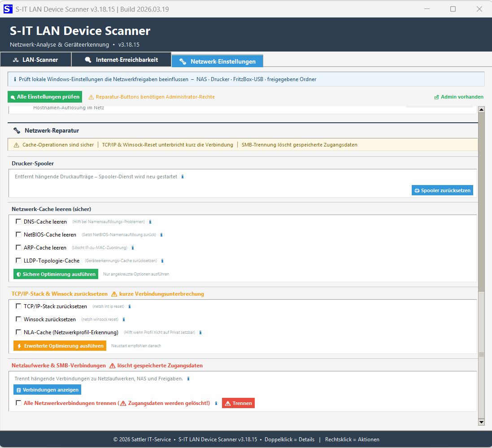Tick Alle Netzwerkverbindungen trennen checkbox

19,403
